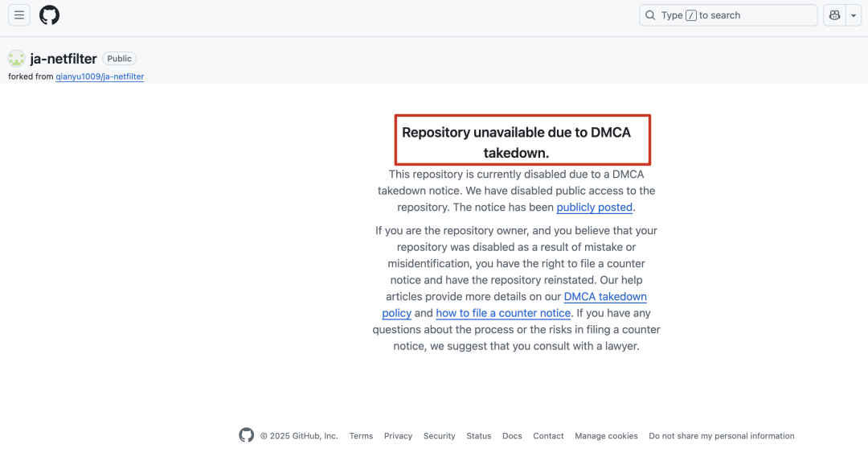Viewport: 868px width, 457px height.
Task: Click the Public visibility badge
Action: tap(119, 58)
